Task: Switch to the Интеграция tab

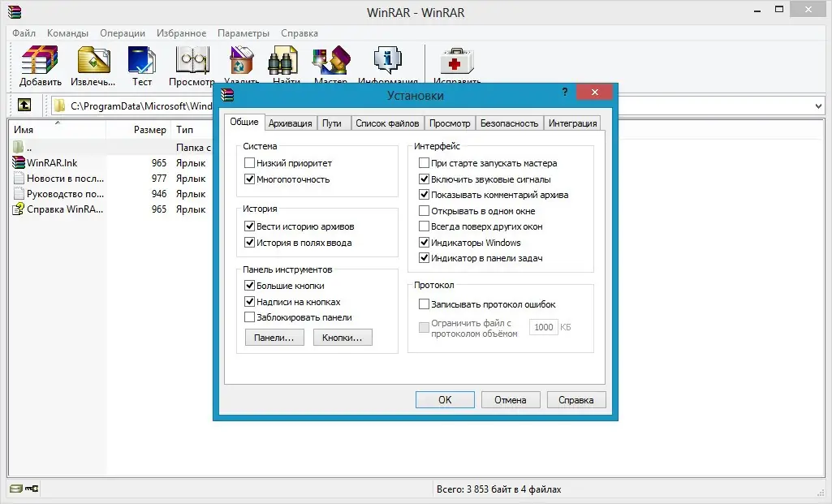Action: coord(574,123)
